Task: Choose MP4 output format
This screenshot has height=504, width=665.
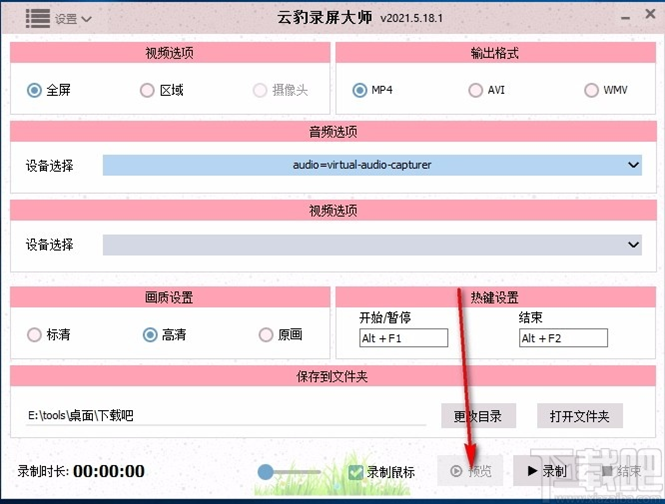Action: (372, 90)
